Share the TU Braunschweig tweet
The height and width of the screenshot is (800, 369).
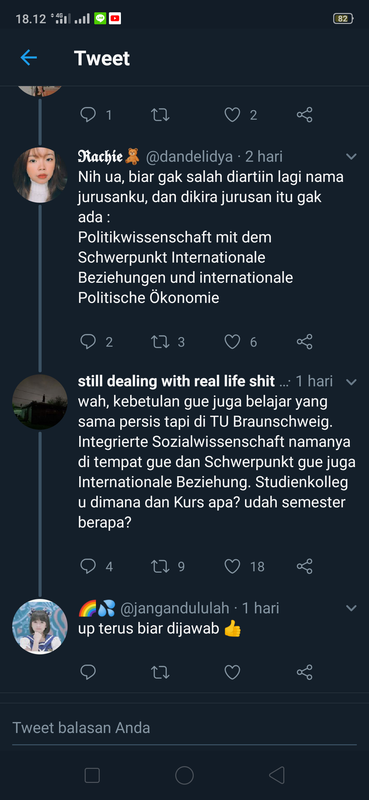click(305, 566)
